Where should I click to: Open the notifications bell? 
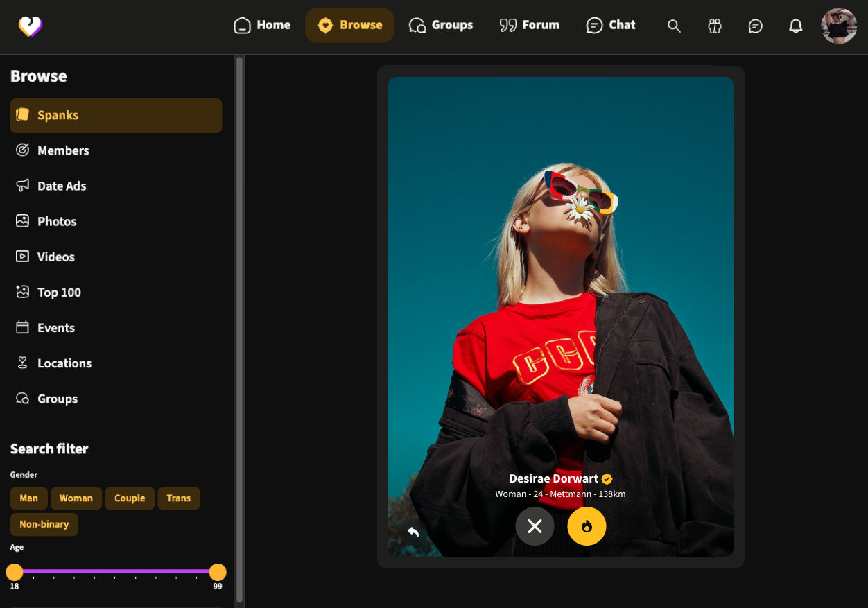pos(796,26)
